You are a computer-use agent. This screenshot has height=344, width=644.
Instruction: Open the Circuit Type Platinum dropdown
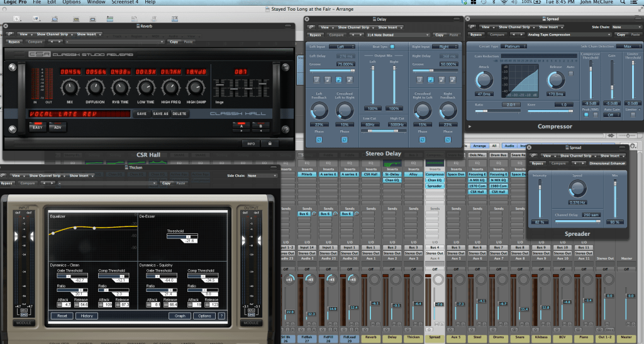514,46
